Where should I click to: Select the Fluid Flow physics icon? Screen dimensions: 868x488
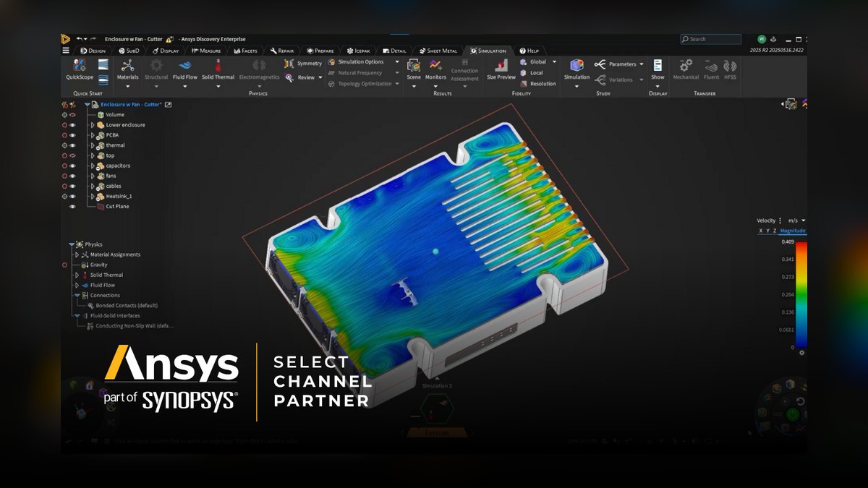(x=184, y=66)
